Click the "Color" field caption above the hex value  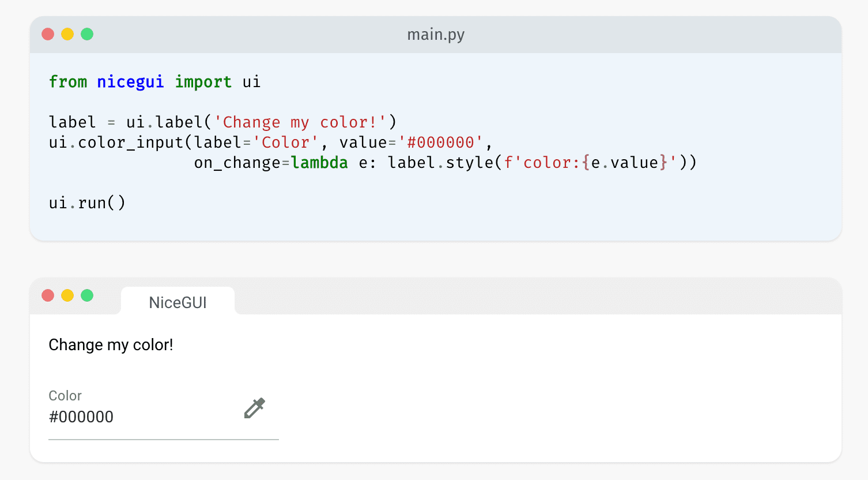click(x=65, y=396)
